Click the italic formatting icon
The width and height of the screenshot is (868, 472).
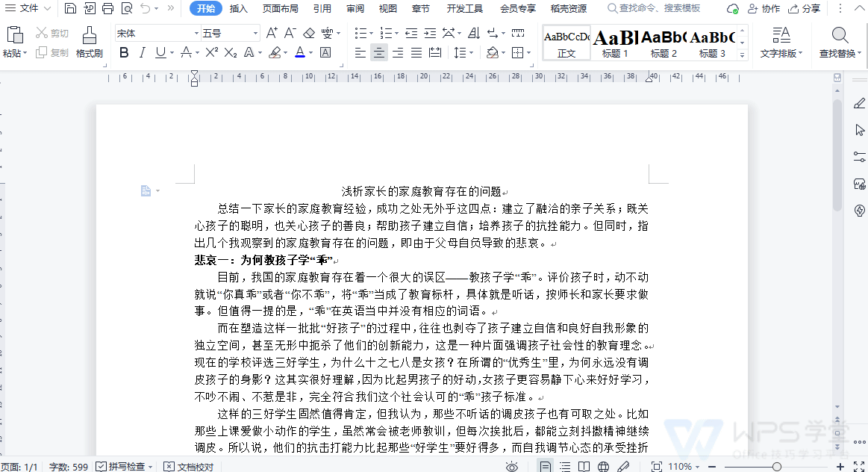[x=142, y=52]
